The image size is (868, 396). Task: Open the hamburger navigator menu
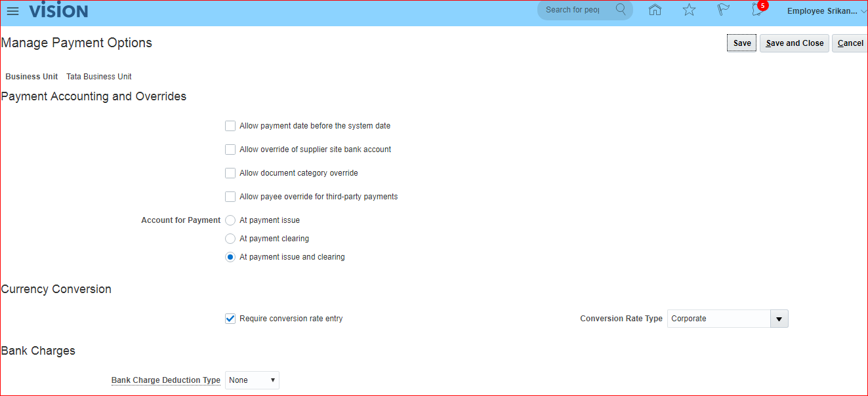[x=12, y=11]
